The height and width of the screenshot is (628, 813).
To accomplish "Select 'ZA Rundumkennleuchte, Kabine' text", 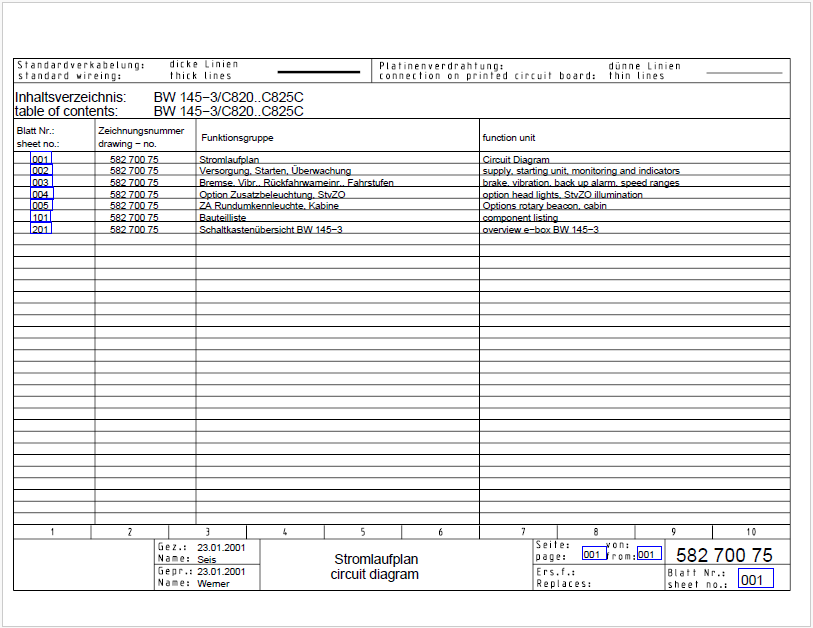I will [x=269, y=206].
